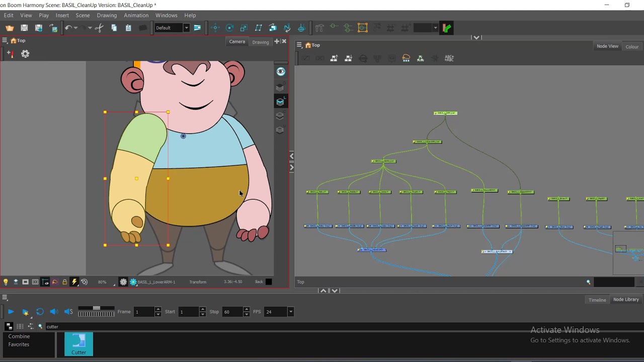Viewport: 644px width, 362px height.
Task: Open the Animation menu
Action: pos(136,15)
